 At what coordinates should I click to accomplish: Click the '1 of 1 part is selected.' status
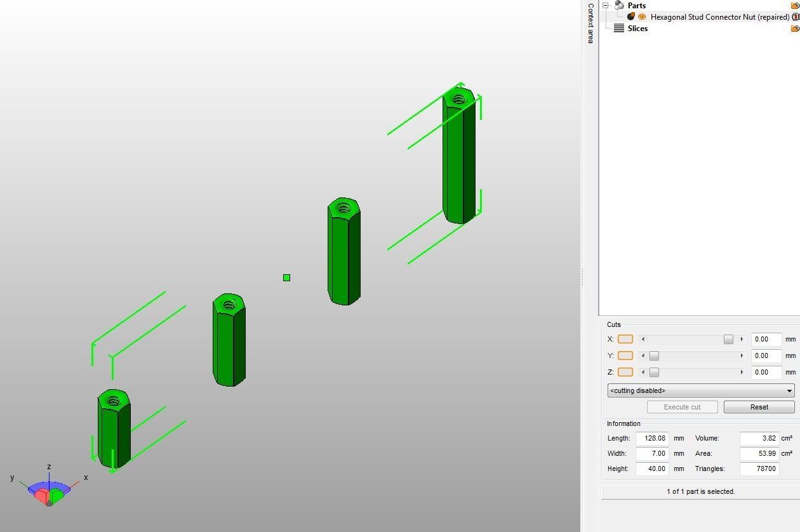point(700,491)
